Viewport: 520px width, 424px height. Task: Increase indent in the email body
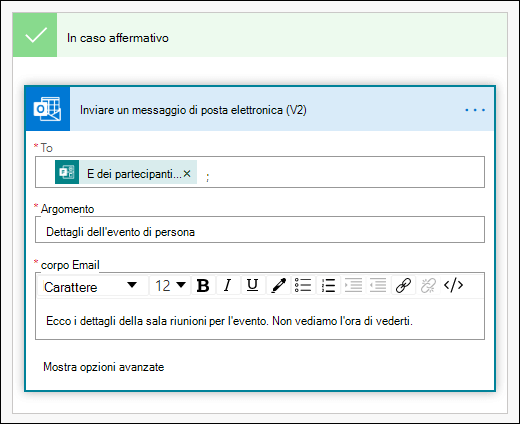353,286
